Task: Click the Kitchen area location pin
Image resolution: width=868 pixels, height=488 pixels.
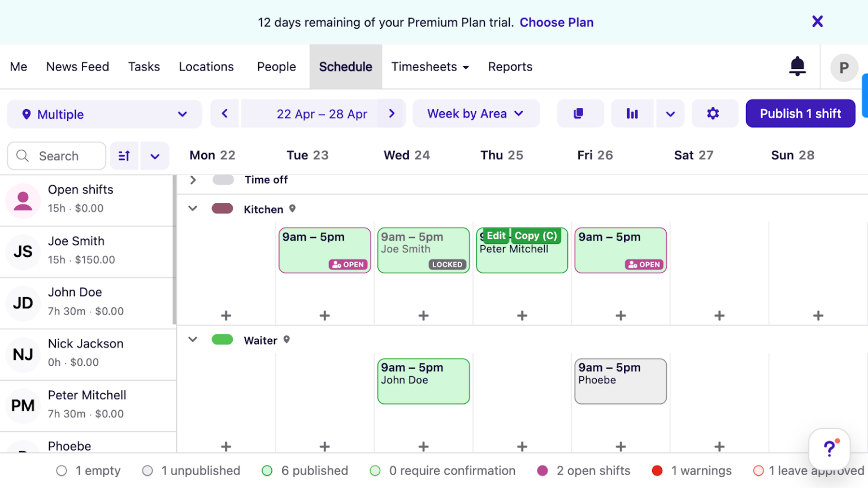Action: 292,208
